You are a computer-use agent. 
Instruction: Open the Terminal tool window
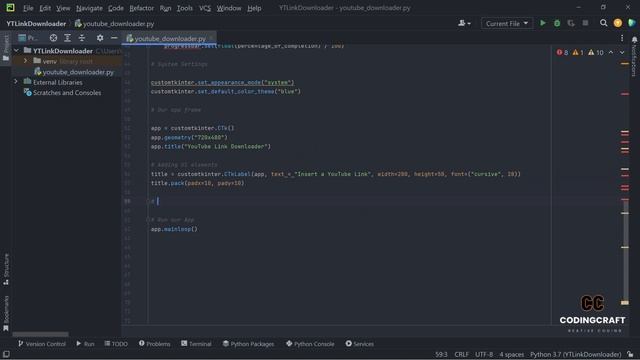[x=196, y=344]
